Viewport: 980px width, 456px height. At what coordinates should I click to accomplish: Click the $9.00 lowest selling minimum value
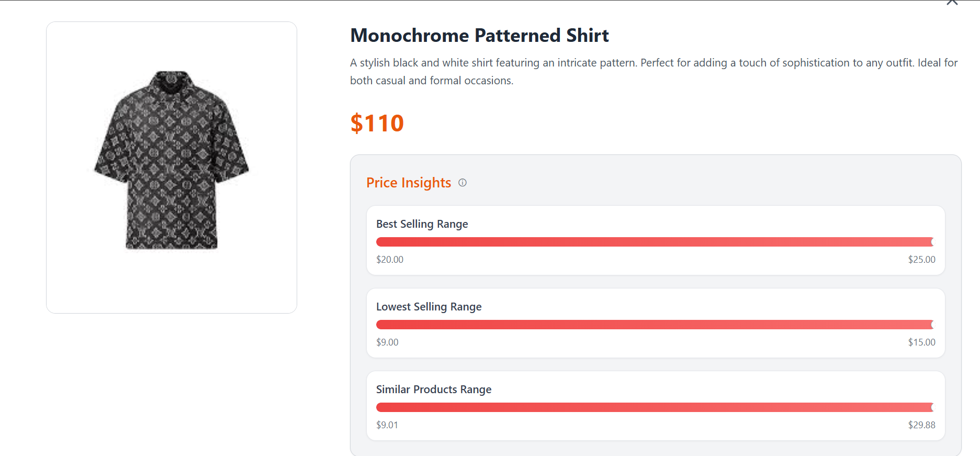click(x=387, y=342)
